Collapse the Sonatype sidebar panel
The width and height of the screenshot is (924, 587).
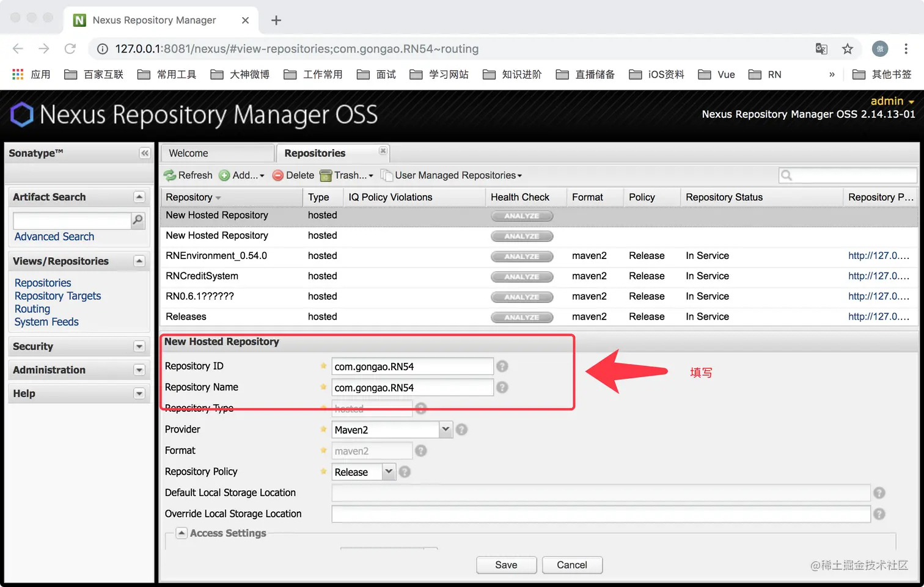pos(145,153)
